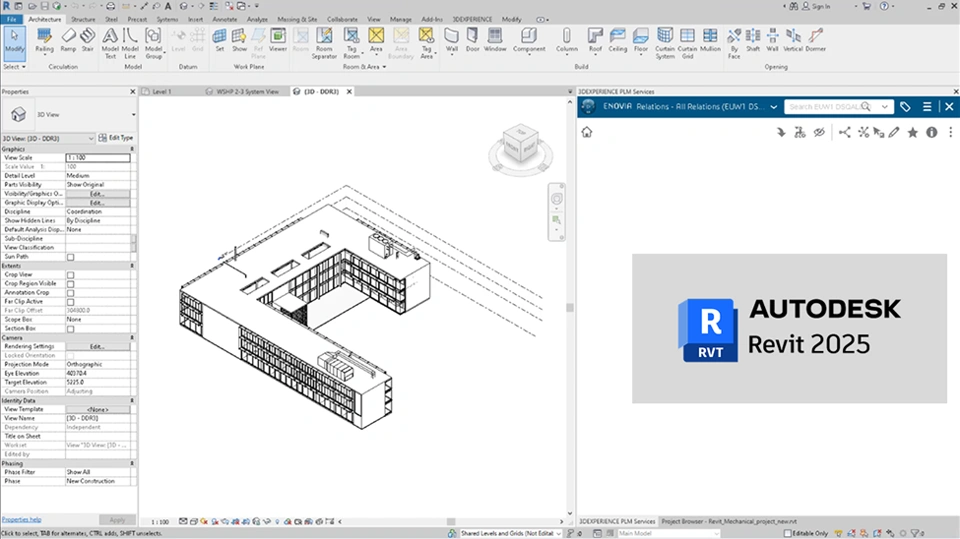
Task: Open the Properties help link
Action: [21, 519]
